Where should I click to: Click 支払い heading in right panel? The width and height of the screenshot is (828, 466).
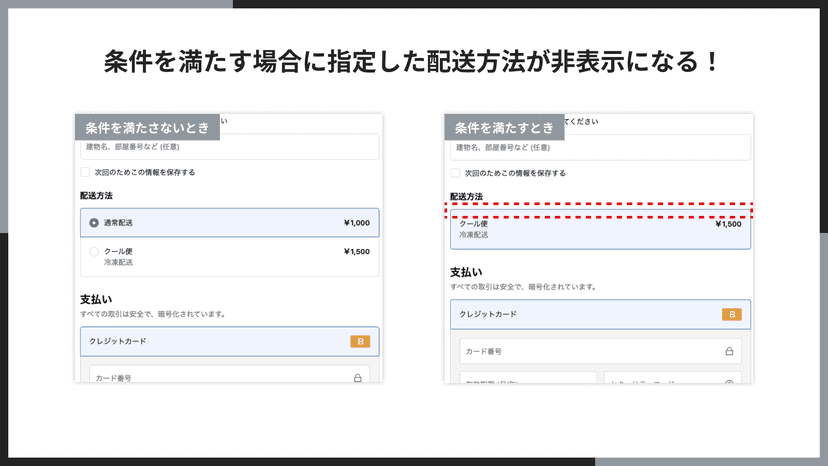pos(466,272)
